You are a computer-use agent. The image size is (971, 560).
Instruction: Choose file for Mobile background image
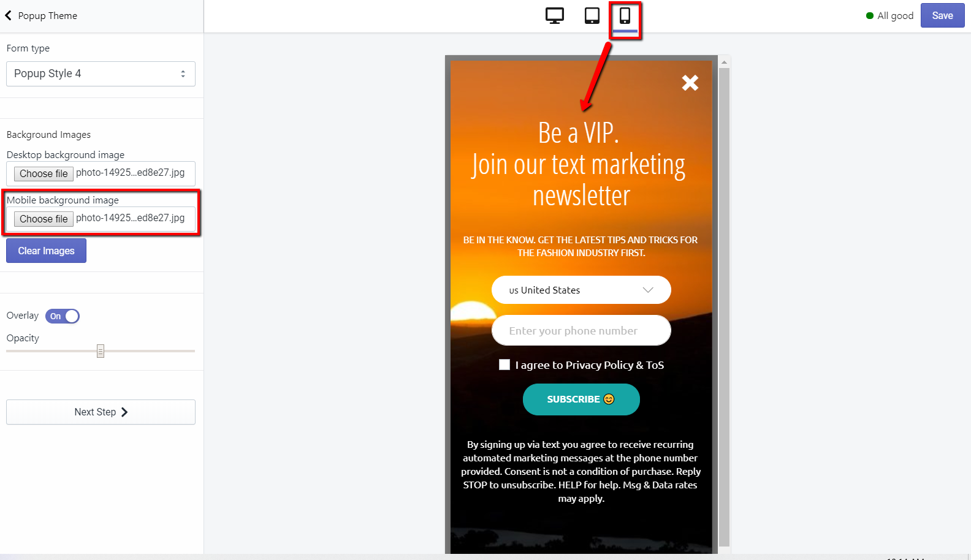[44, 219]
